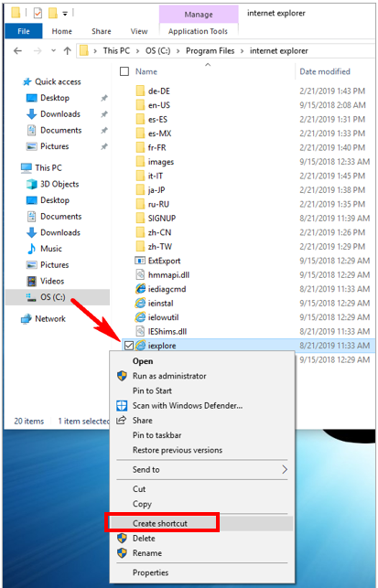The image size is (378, 588).
Task: Switch to the View ribbon tab
Action: [x=139, y=31]
